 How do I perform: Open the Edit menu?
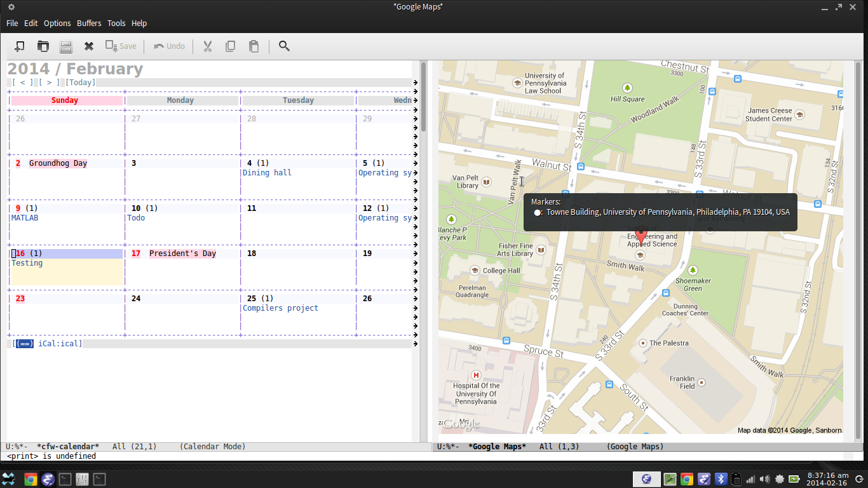31,23
